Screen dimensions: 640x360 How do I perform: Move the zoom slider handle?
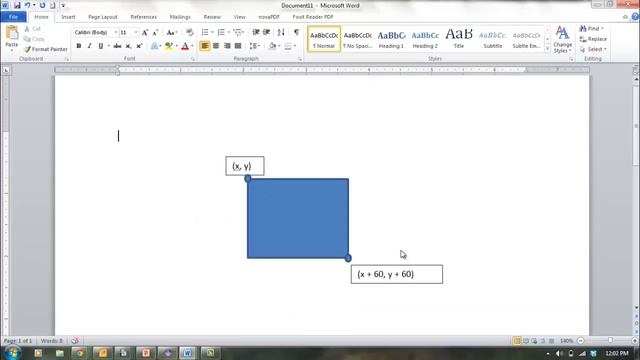point(610,340)
